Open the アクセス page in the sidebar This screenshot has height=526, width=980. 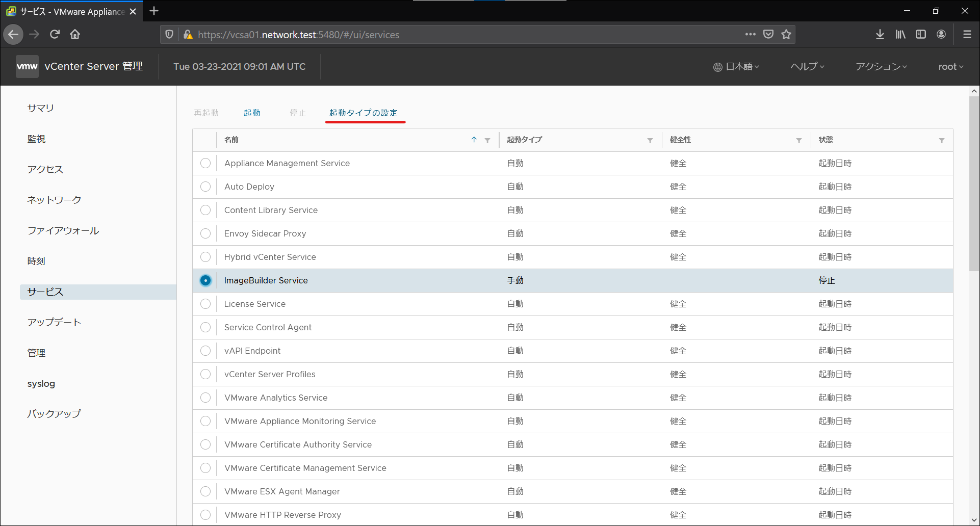pos(45,169)
